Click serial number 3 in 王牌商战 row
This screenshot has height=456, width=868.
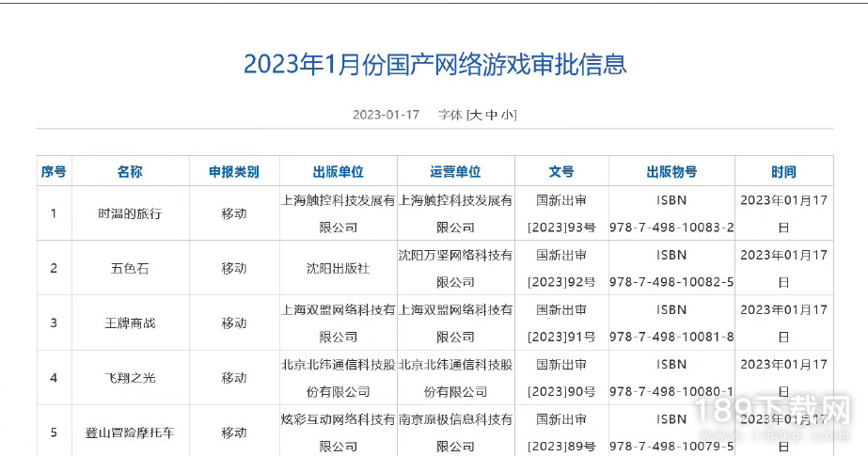click(x=54, y=323)
